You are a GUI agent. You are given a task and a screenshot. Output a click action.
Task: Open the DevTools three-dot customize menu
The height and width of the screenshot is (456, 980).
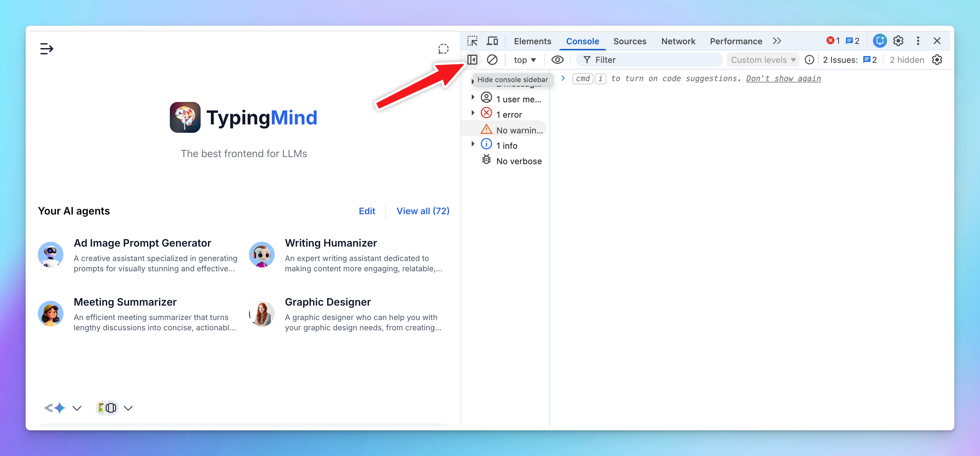point(918,41)
